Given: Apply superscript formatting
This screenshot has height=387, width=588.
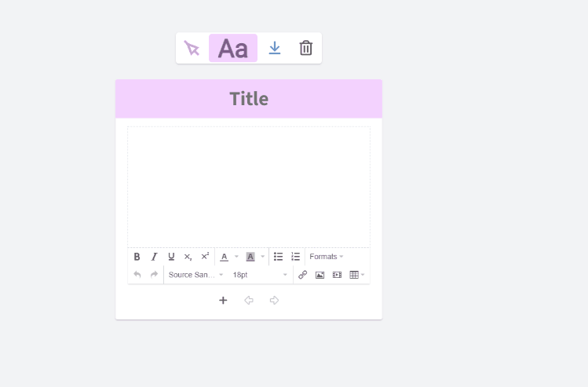Looking at the screenshot, I should pos(205,257).
